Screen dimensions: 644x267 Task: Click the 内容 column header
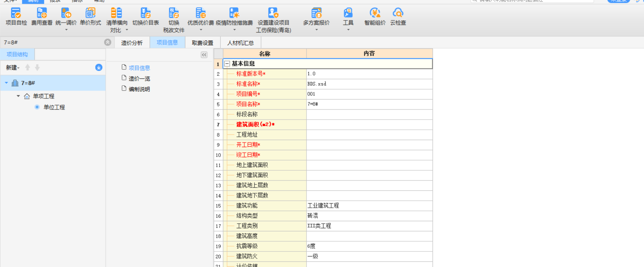[x=369, y=54]
